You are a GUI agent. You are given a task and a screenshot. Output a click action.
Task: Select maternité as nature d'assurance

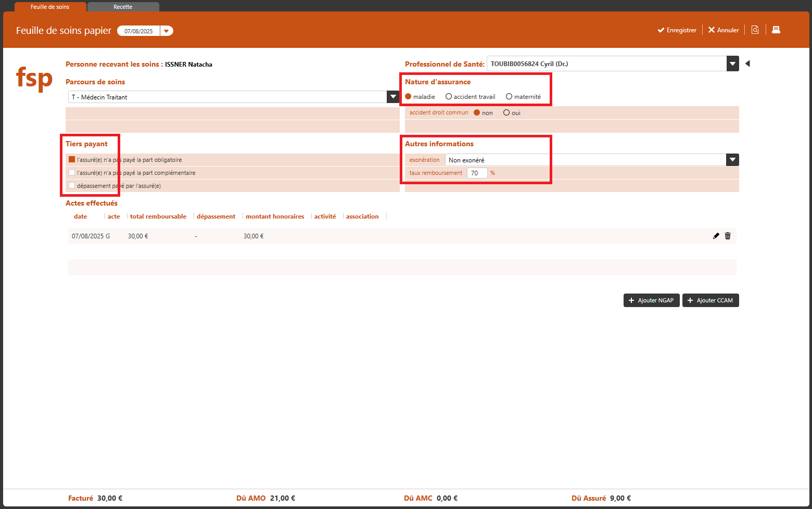509,97
